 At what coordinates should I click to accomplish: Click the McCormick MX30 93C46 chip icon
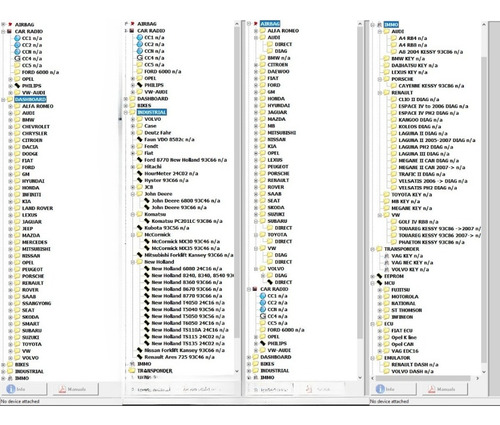[x=147, y=241]
